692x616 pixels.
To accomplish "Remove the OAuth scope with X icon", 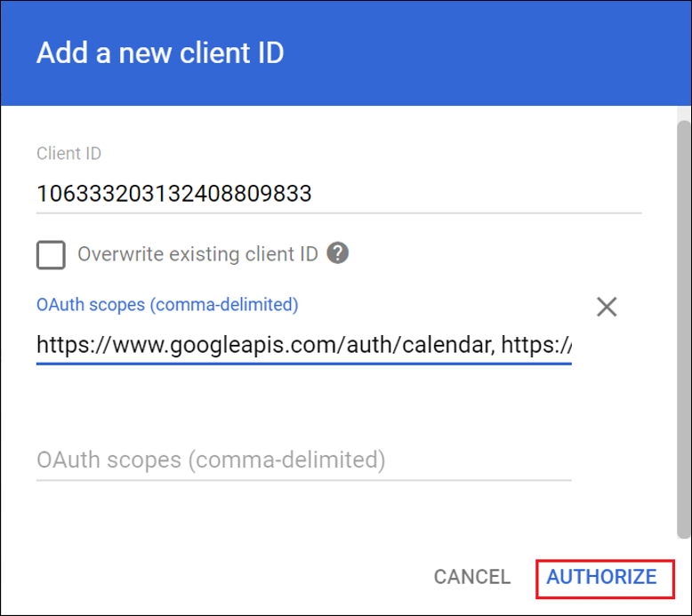I will click(x=607, y=308).
